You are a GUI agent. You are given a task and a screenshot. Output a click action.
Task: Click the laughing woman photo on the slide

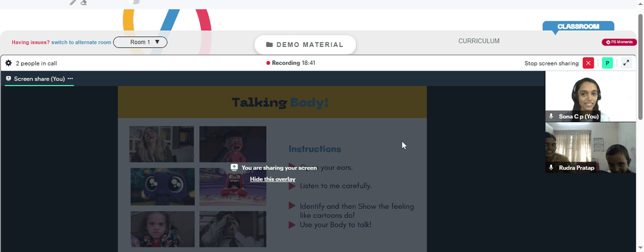(x=162, y=144)
